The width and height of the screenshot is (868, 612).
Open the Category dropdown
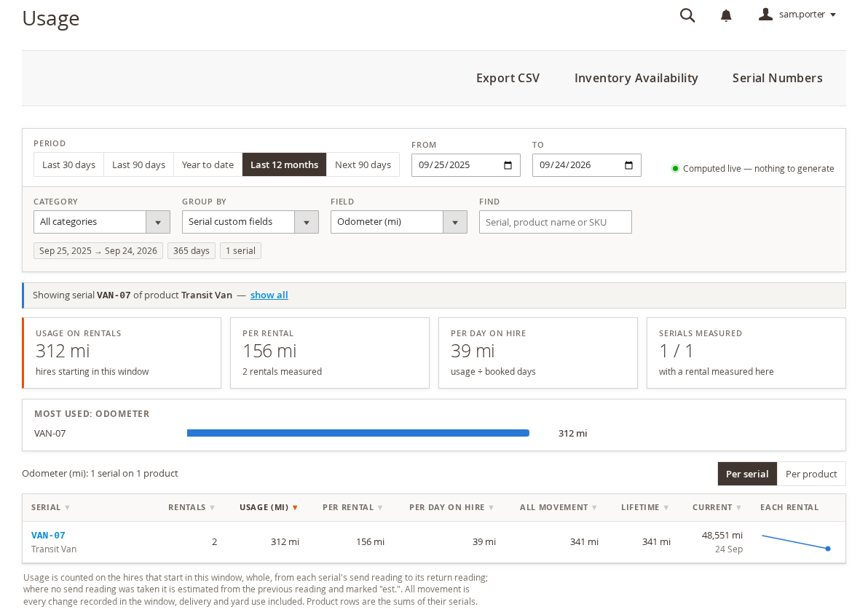(x=102, y=222)
